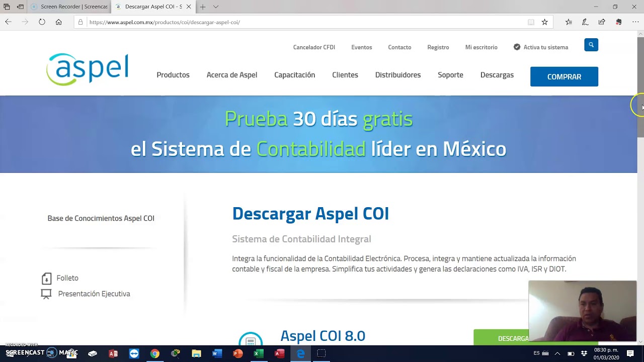Close the Descargar Aspel COI tab
This screenshot has width=644, height=362.
[x=189, y=7]
